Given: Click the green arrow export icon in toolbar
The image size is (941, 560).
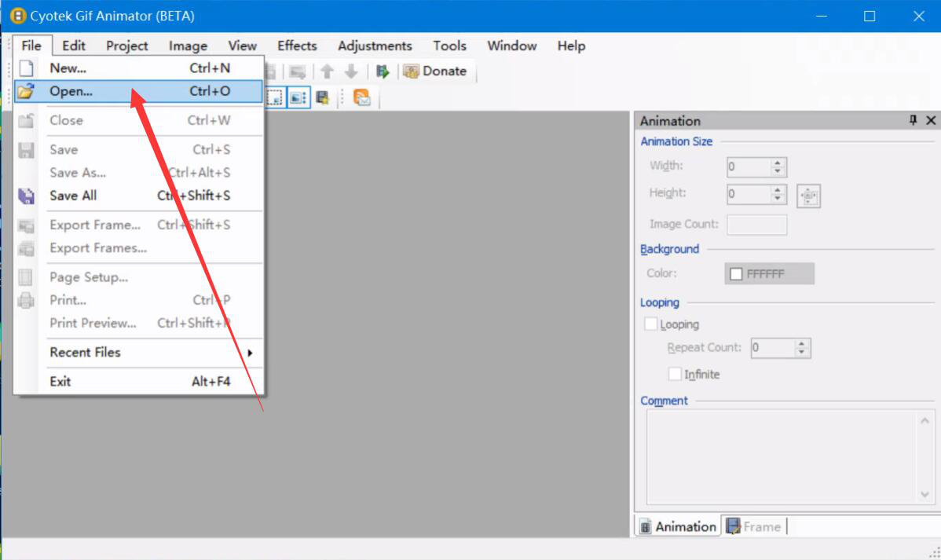Looking at the screenshot, I should pos(383,71).
